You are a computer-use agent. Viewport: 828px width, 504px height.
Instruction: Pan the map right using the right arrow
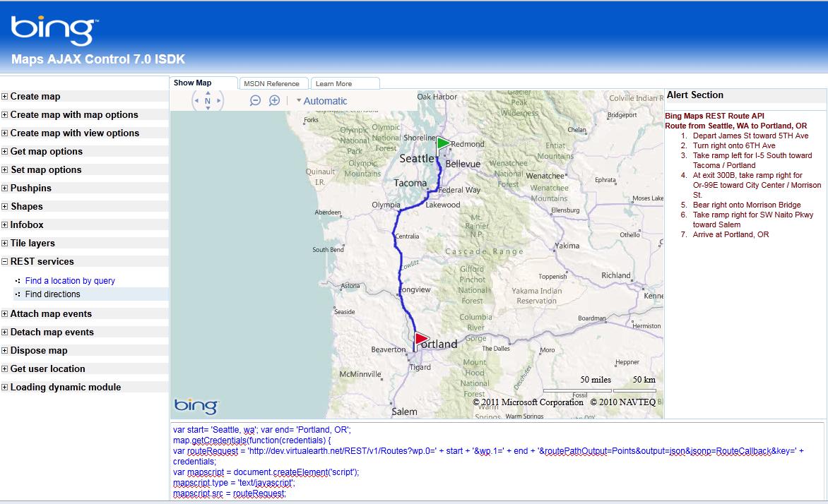click(x=219, y=100)
